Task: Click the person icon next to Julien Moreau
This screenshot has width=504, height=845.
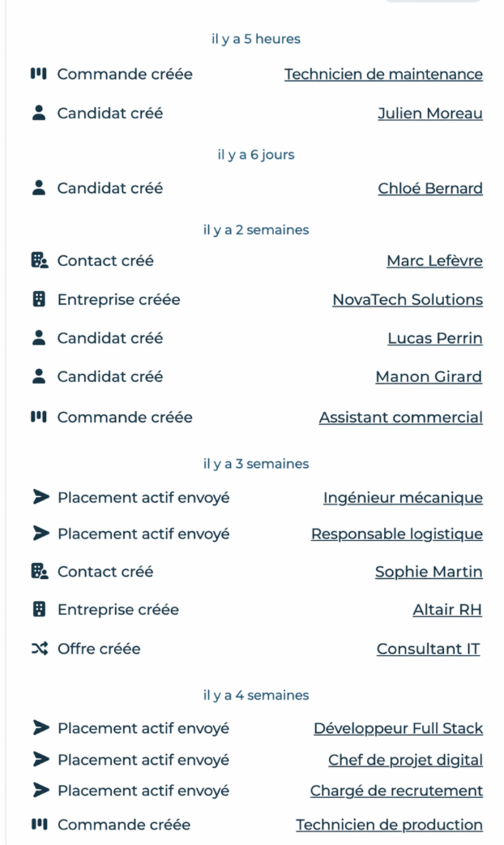Action: (39, 114)
